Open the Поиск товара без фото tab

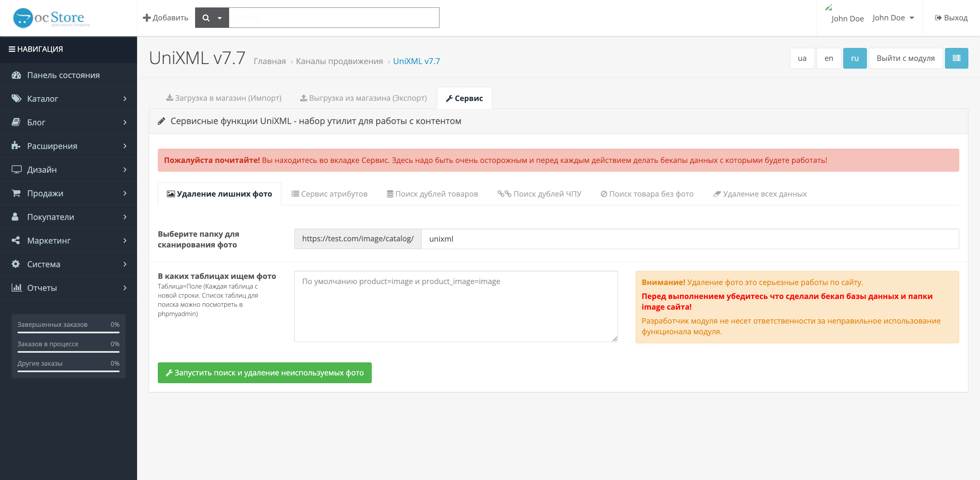coord(647,194)
